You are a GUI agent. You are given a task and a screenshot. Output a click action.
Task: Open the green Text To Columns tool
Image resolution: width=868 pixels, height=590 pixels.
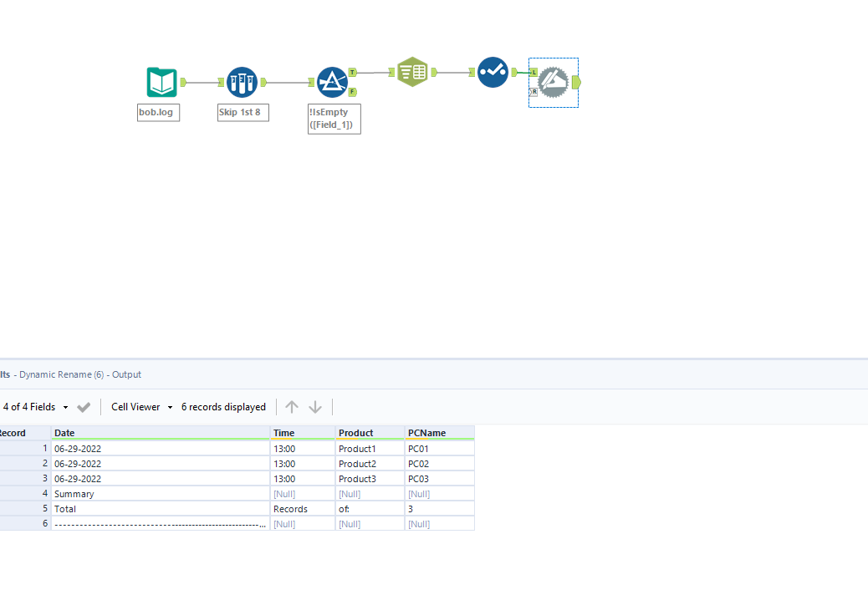[412, 71]
